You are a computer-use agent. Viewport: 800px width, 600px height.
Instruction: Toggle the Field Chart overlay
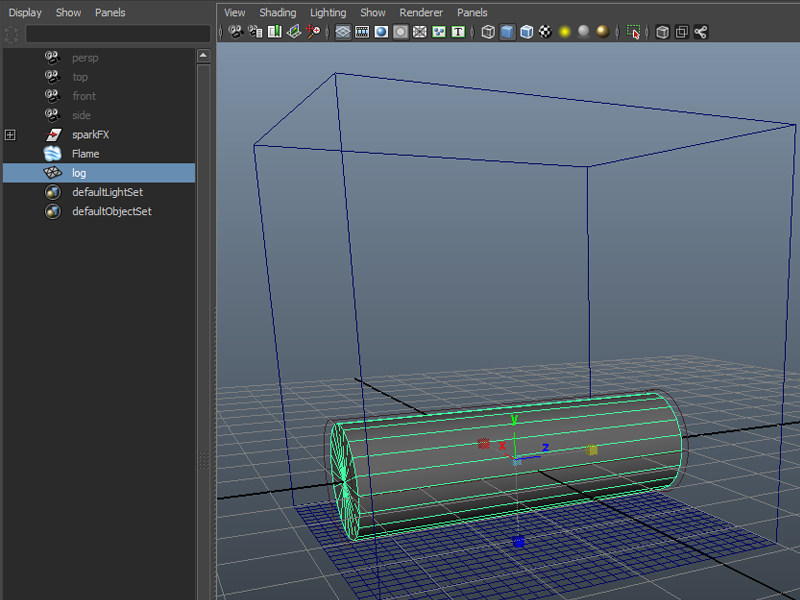(419, 32)
